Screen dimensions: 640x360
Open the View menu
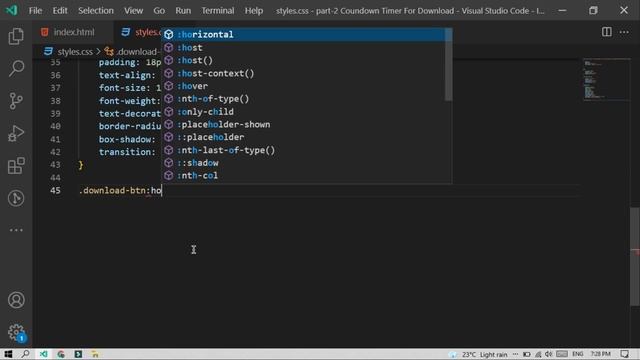pos(133,11)
